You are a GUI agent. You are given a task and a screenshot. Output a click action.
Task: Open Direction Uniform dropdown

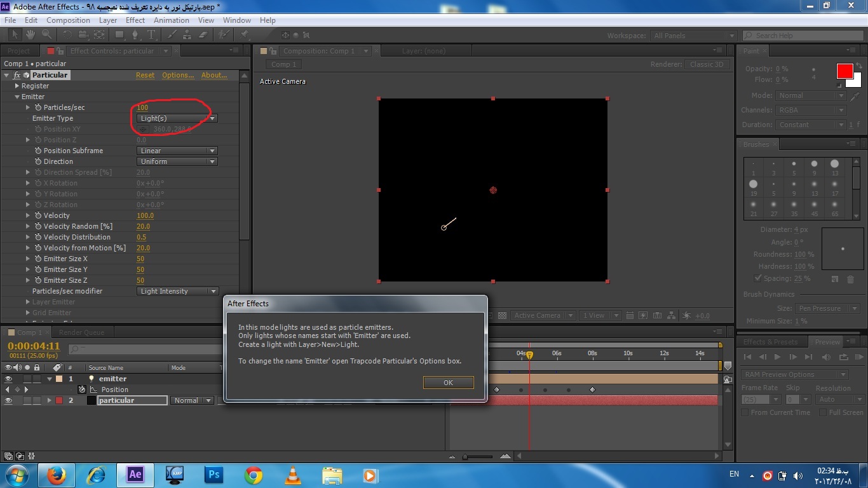(x=177, y=161)
